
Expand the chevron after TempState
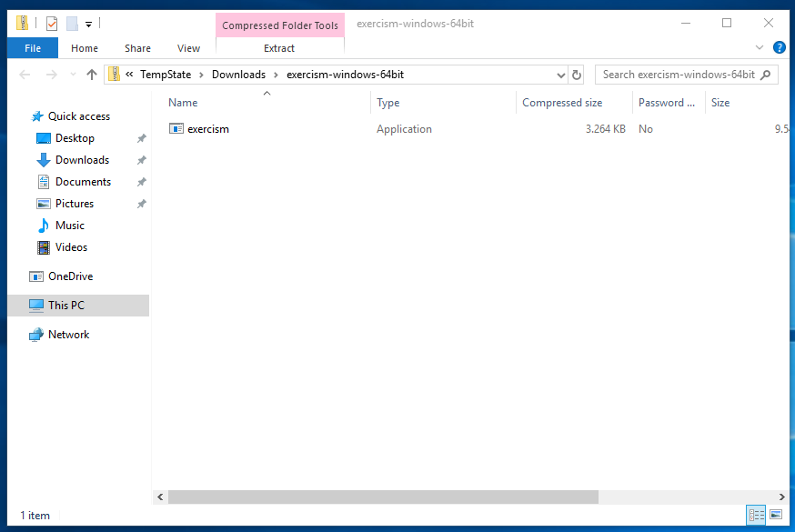coord(201,75)
